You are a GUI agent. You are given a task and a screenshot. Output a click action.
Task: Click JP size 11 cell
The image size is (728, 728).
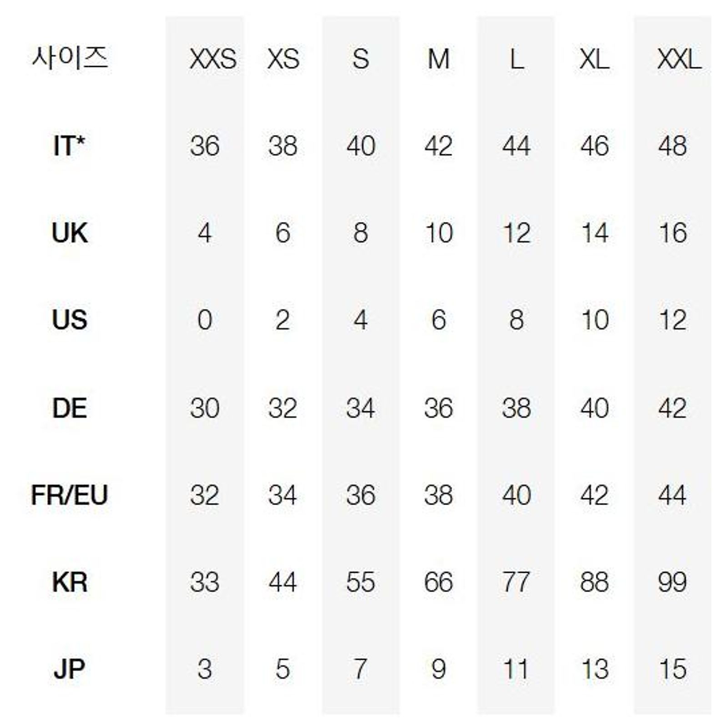516,669
